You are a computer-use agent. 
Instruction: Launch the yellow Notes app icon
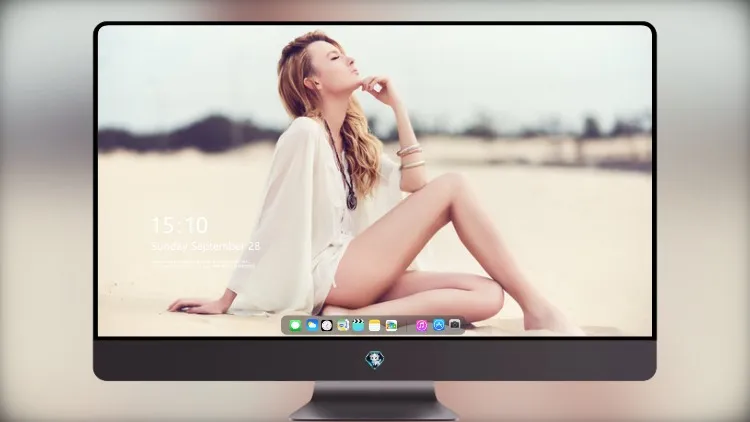(x=375, y=325)
